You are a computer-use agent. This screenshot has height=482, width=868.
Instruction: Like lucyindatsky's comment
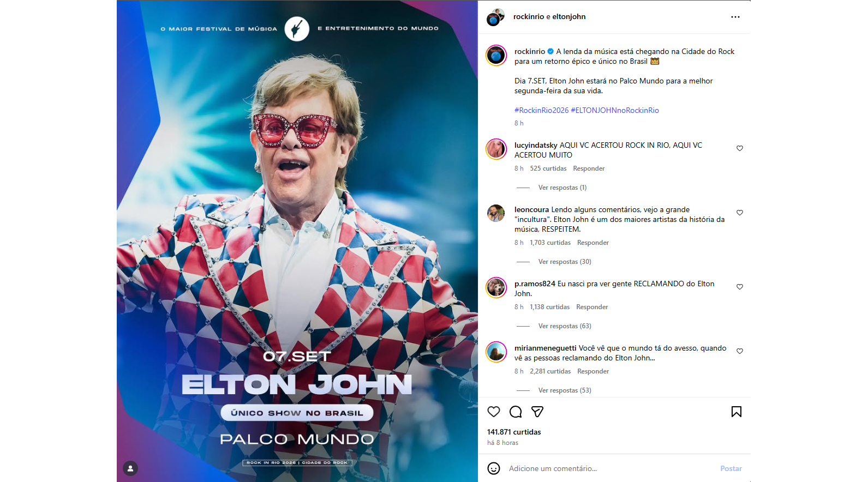[740, 148]
